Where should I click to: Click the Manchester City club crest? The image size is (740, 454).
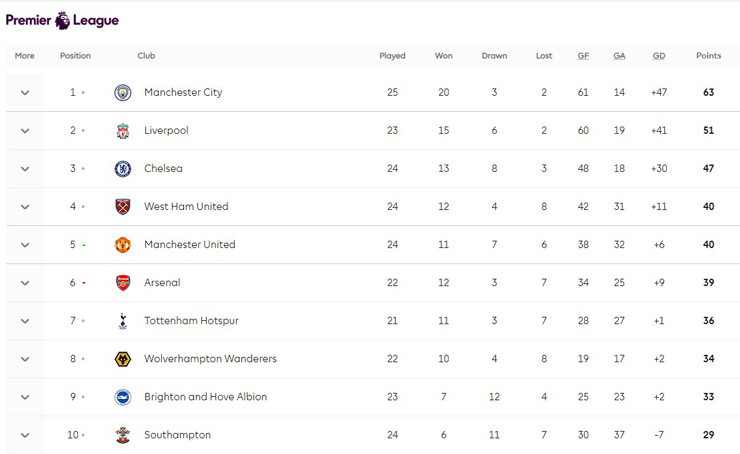click(123, 93)
